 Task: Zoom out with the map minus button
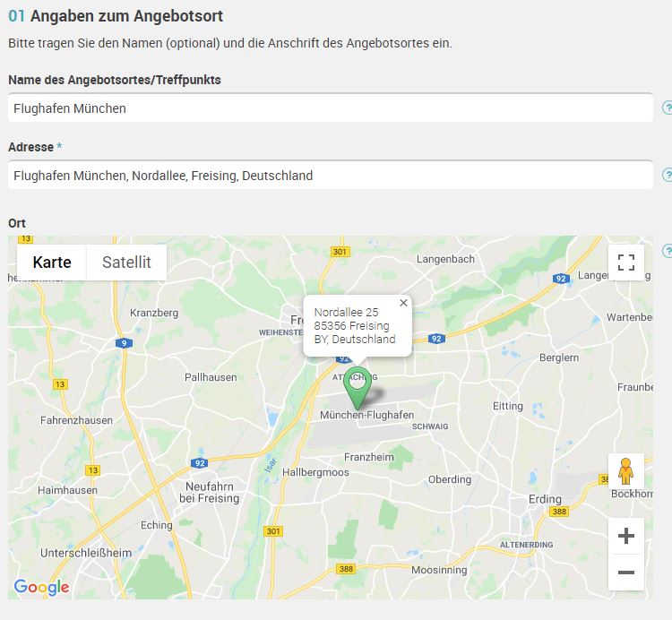625,573
